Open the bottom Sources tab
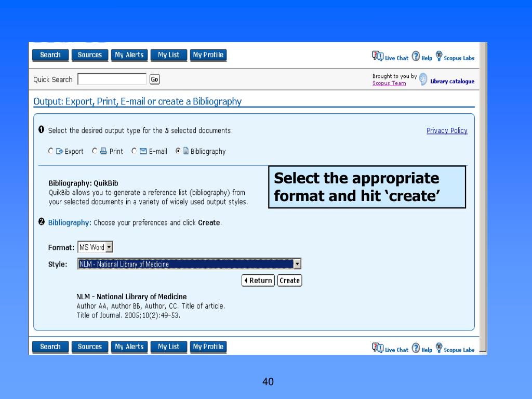The height and width of the screenshot is (399, 532). [x=90, y=347]
